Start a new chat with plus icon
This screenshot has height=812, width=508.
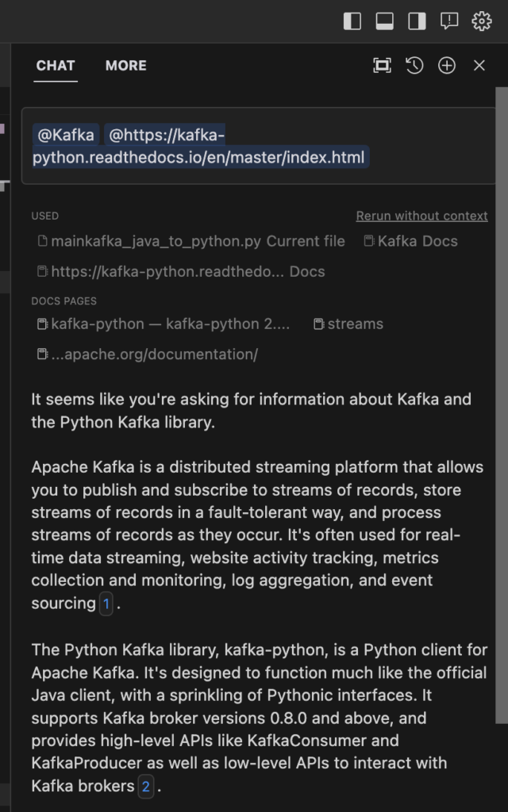click(447, 66)
